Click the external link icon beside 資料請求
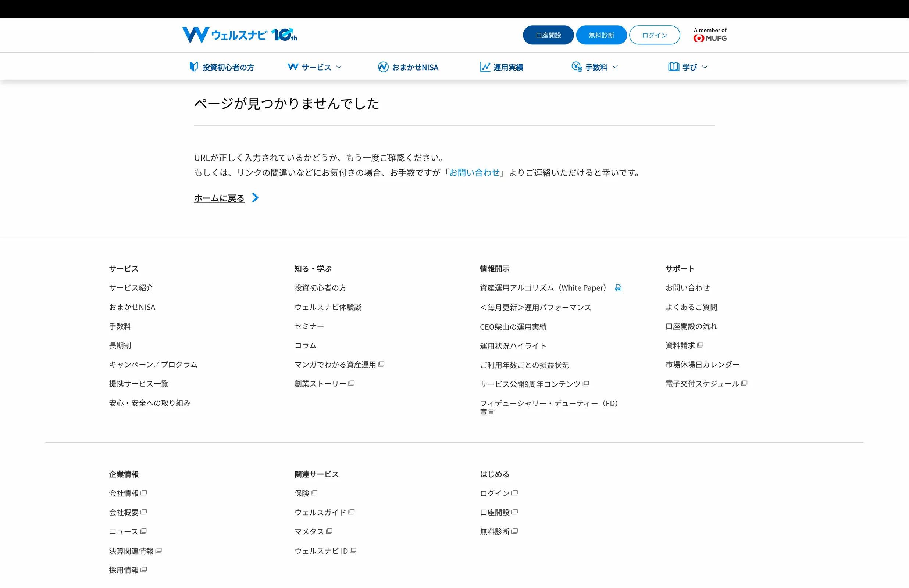 click(700, 345)
